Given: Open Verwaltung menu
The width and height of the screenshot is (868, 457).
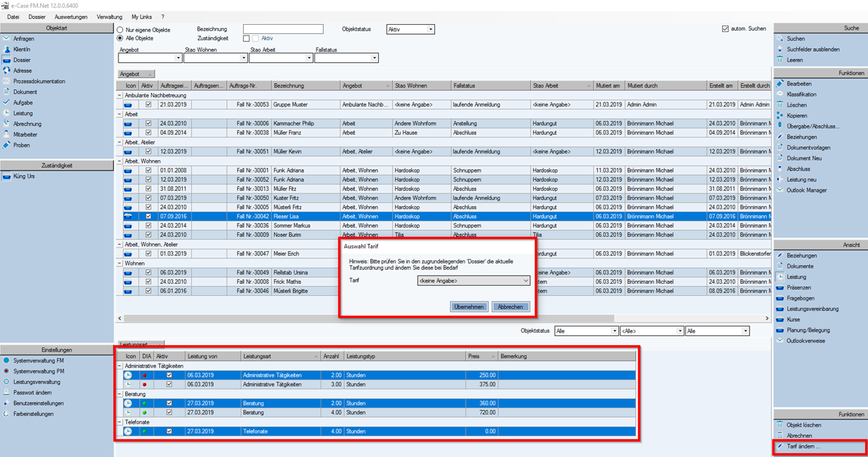Looking at the screenshot, I should [x=110, y=17].
